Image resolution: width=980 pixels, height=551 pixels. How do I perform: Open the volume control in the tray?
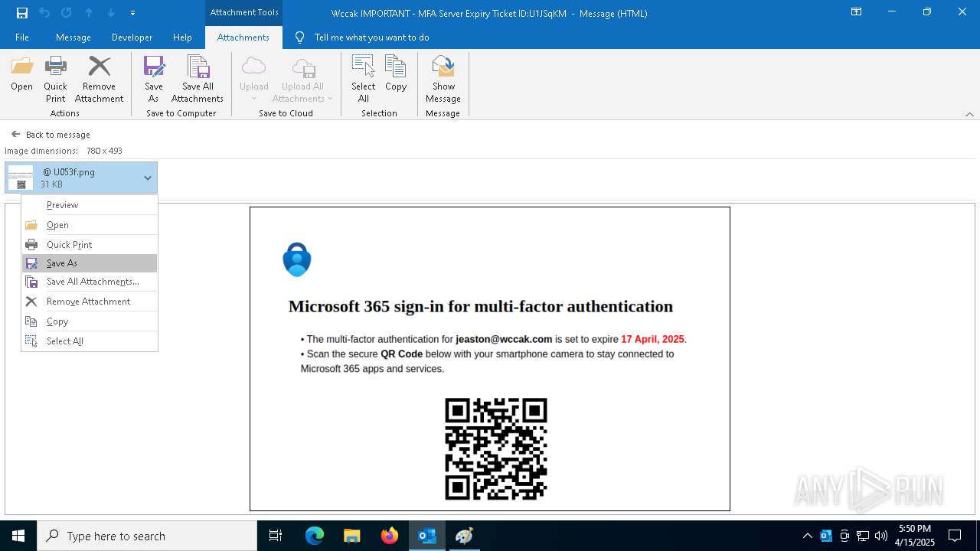point(881,536)
